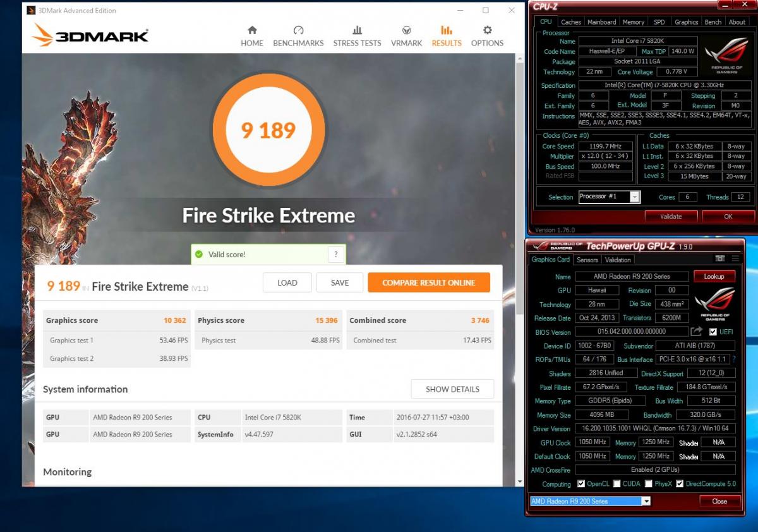This screenshot has height=532, width=758.
Task: Switch to the Validation tab in GPU-Z
Action: (x=618, y=260)
